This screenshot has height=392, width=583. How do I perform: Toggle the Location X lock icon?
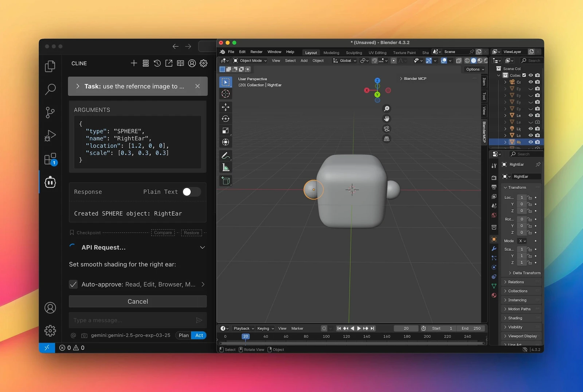coord(530,198)
